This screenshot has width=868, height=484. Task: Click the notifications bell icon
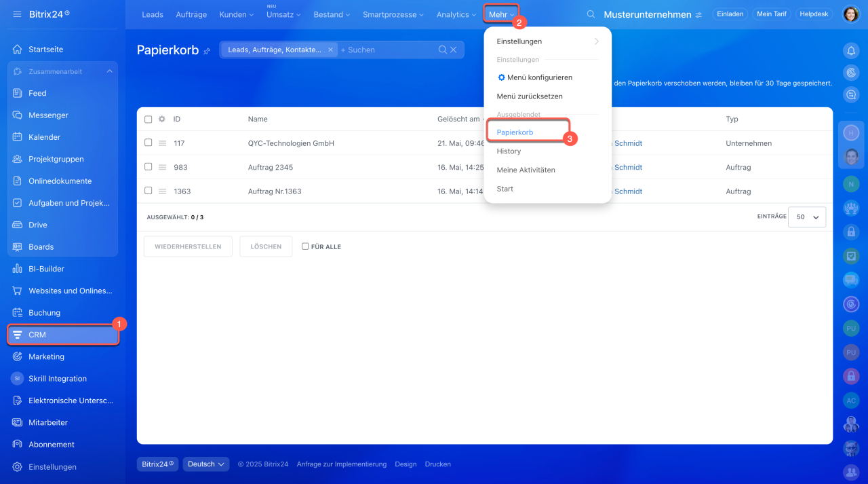click(x=850, y=50)
